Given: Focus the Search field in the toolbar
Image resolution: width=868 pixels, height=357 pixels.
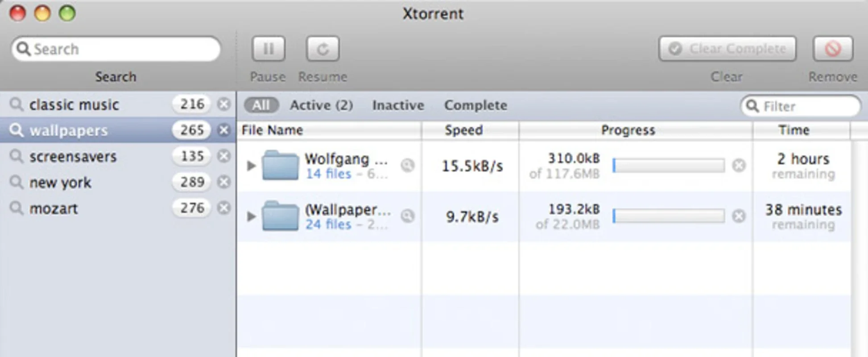Looking at the screenshot, I should (x=116, y=49).
